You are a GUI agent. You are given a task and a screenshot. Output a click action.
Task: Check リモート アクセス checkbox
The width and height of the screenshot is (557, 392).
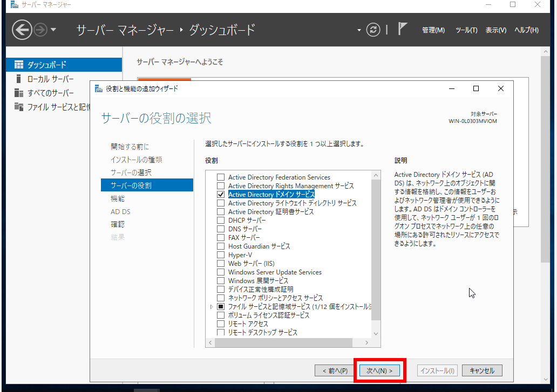point(221,324)
